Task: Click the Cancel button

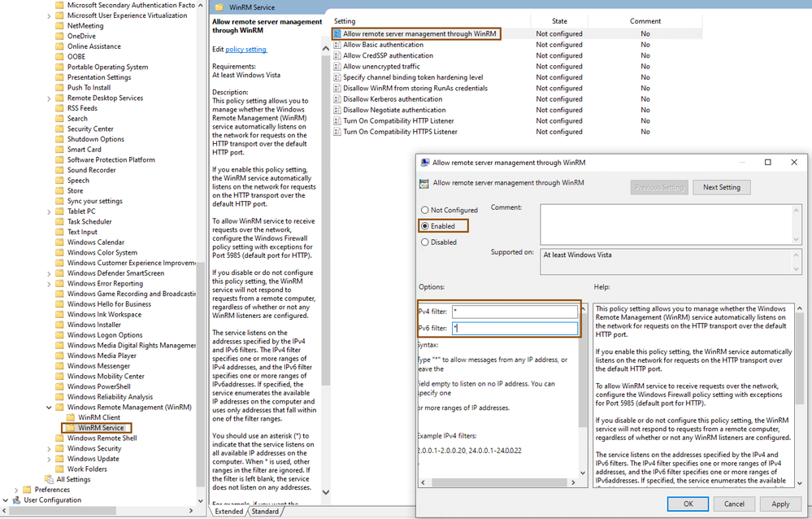Action: (734, 504)
